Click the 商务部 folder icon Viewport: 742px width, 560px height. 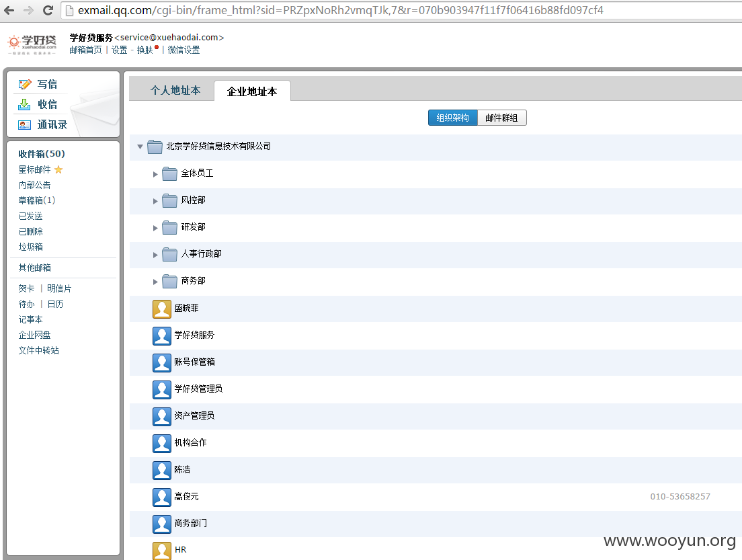tap(169, 282)
